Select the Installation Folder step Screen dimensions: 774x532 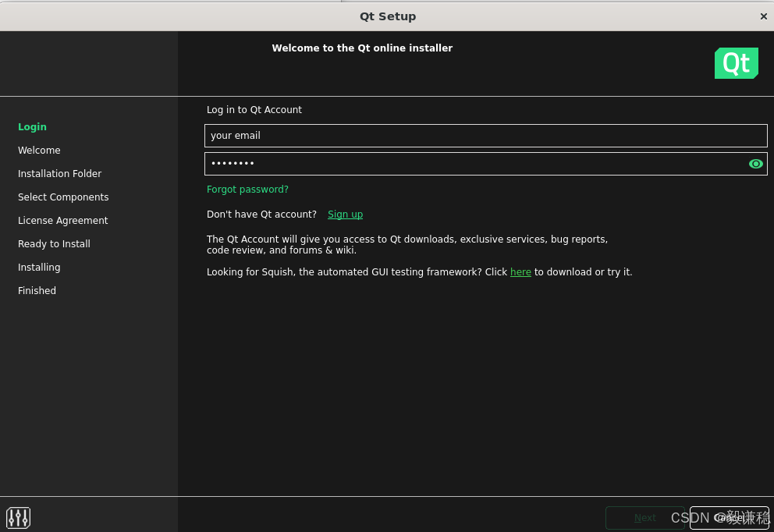click(59, 174)
